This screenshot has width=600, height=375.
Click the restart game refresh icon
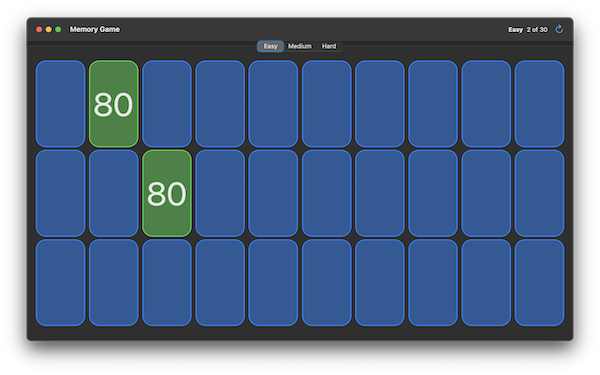tap(559, 29)
